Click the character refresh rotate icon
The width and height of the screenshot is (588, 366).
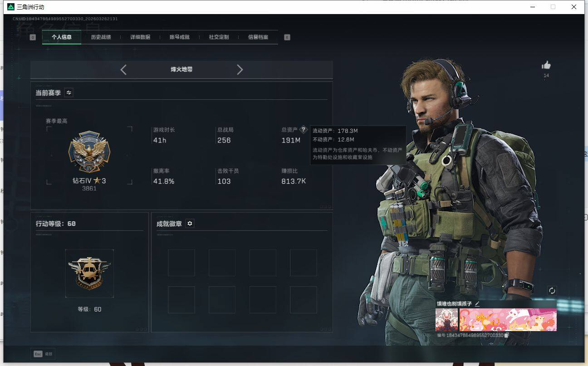552,291
